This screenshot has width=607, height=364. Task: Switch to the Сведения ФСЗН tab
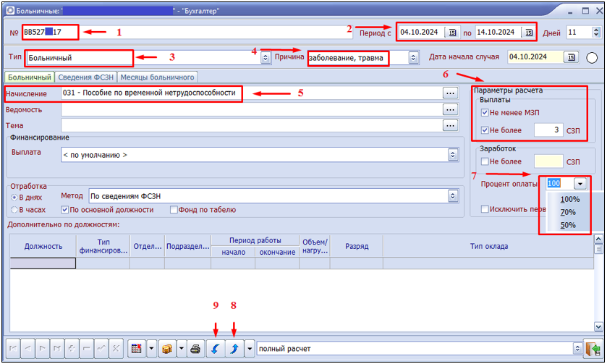85,77
